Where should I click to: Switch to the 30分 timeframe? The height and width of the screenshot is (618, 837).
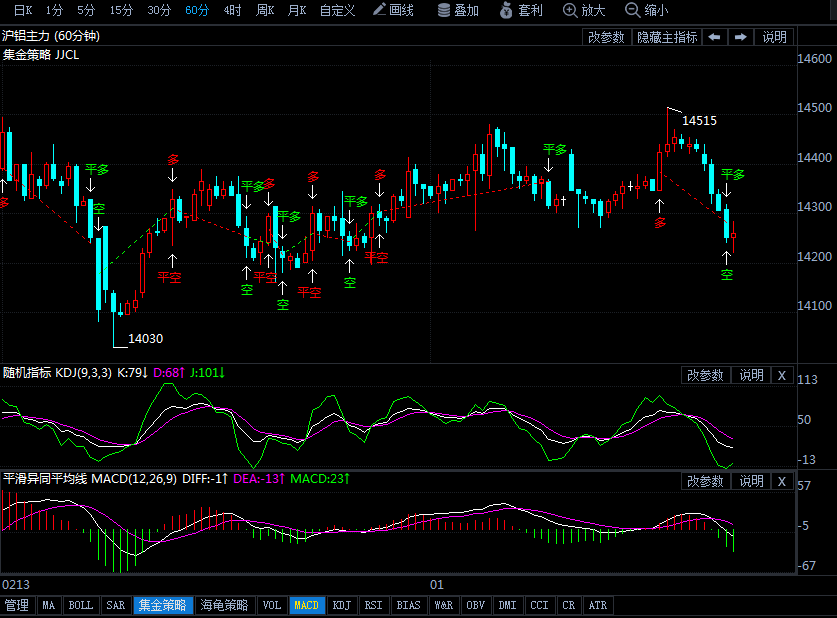[159, 10]
